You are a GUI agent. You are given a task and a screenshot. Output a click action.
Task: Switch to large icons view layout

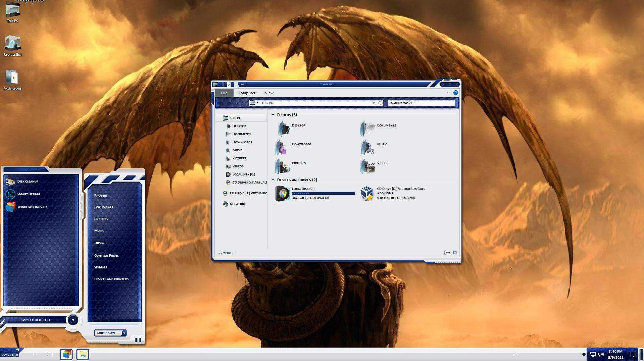pos(454,253)
